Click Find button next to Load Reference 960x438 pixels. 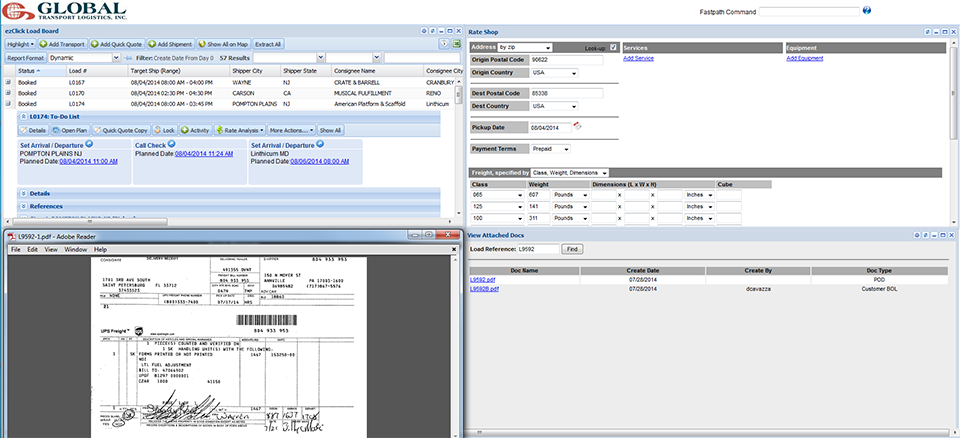coord(572,248)
